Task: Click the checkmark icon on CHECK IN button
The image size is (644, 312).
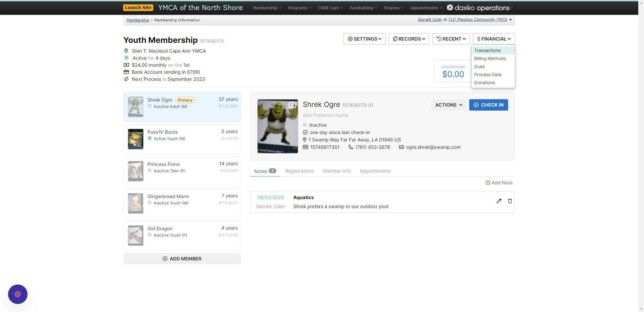Action: pyautogui.click(x=476, y=105)
